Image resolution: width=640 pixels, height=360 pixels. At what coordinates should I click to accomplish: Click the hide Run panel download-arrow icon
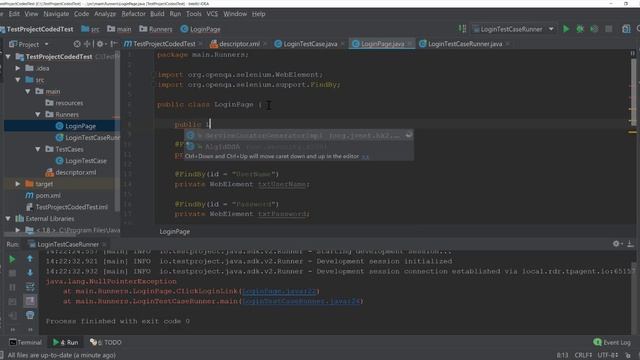click(x=630, y=244)
